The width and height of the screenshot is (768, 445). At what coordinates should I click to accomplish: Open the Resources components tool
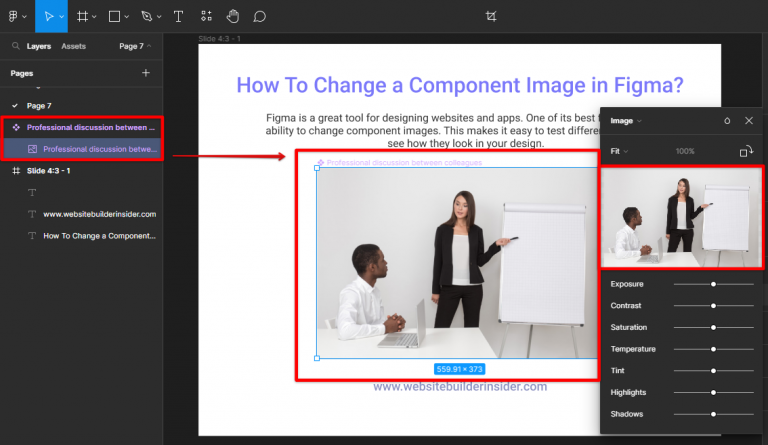[206, 16]
